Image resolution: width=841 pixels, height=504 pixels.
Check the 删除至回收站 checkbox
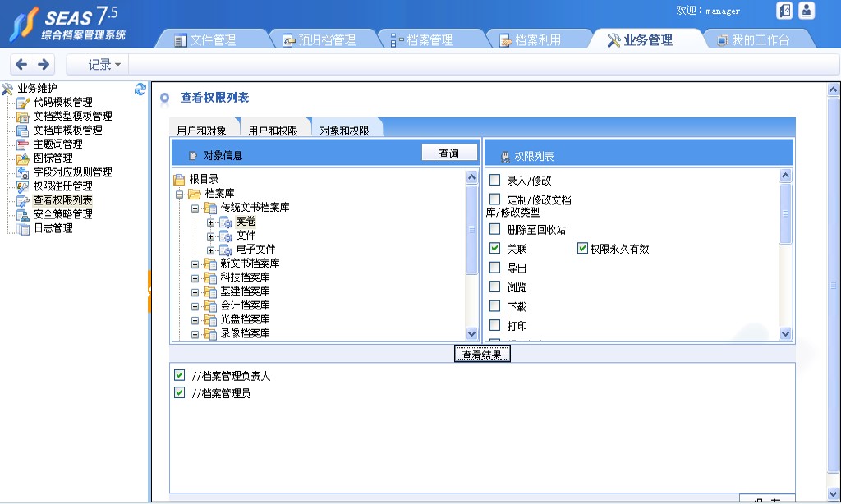(495, 229)
